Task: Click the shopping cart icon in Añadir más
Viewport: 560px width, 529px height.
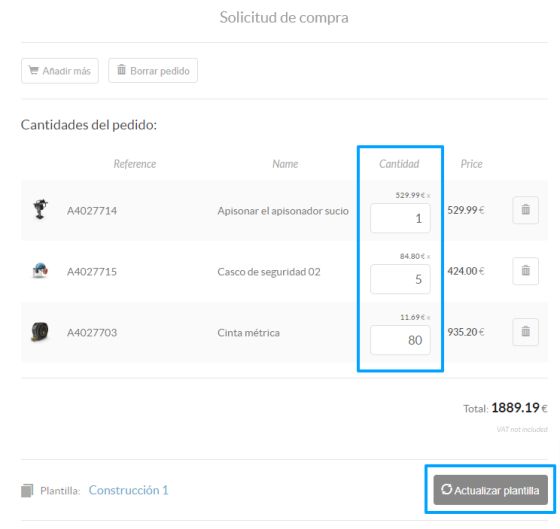Action: [x=34, y=70]
